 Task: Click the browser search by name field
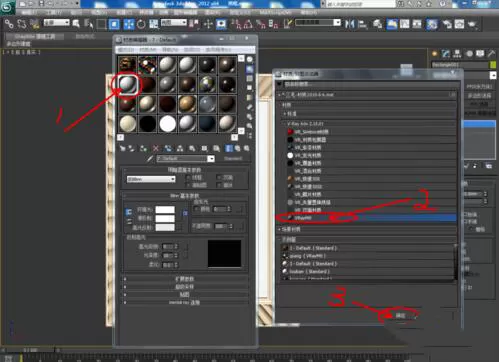370,84
